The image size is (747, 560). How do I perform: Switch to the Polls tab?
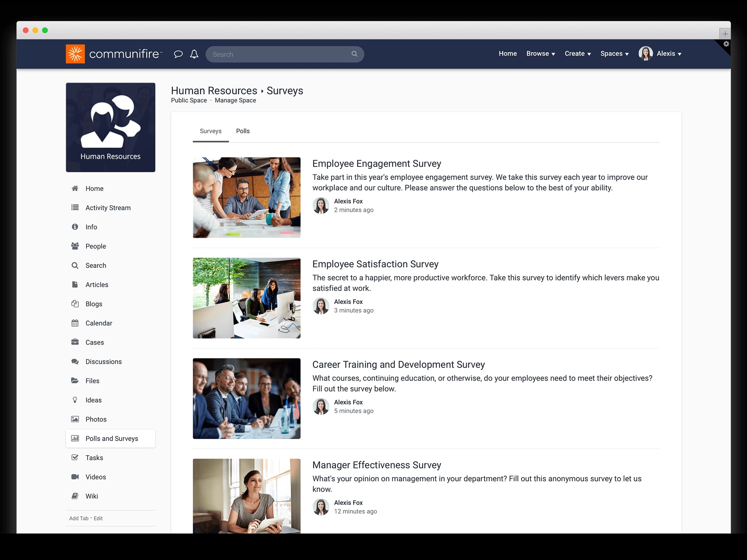pos(243,131)
